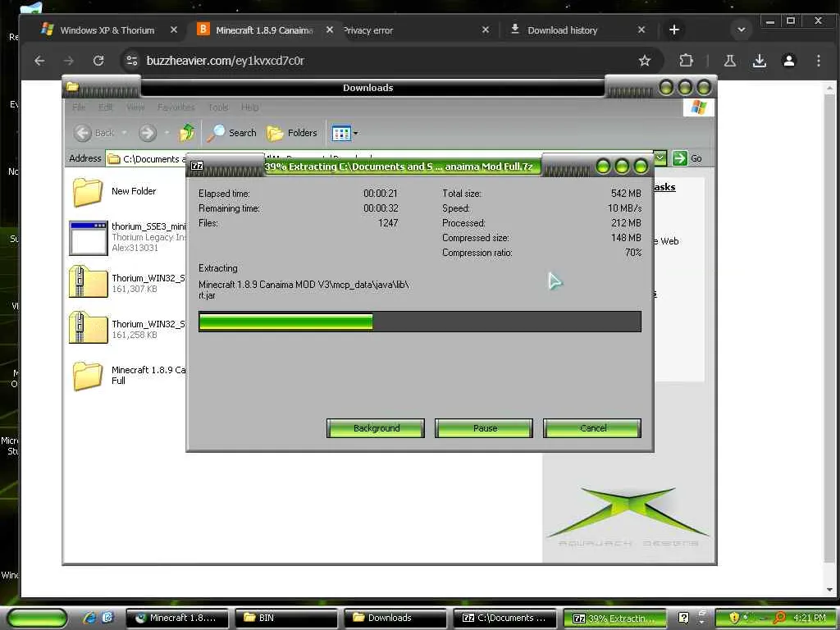The image size is (840, 630).
Task: Switch to BIN window on taskbar
Action: coord(286,618)
